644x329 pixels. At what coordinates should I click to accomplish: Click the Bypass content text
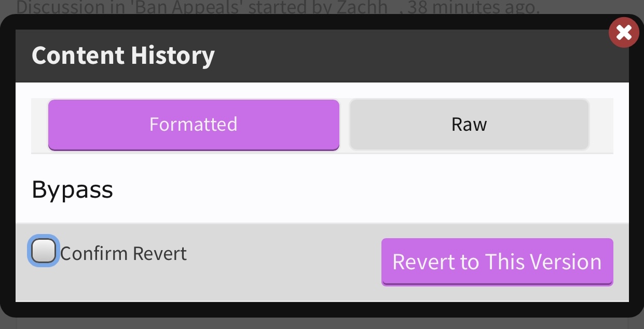[x=72, y=190]
